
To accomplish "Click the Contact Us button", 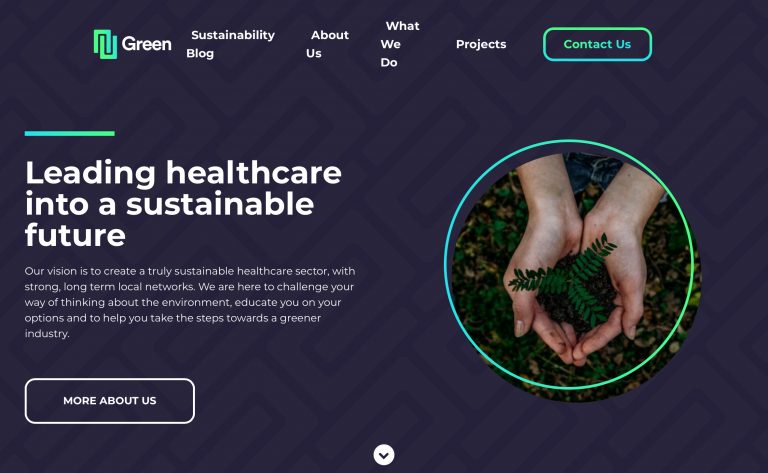I will (597, 44).
